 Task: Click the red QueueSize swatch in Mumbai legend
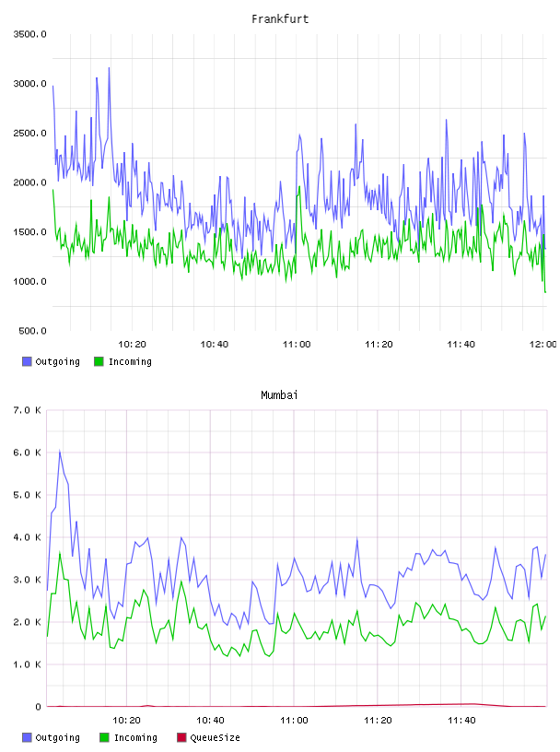[181, 737]
